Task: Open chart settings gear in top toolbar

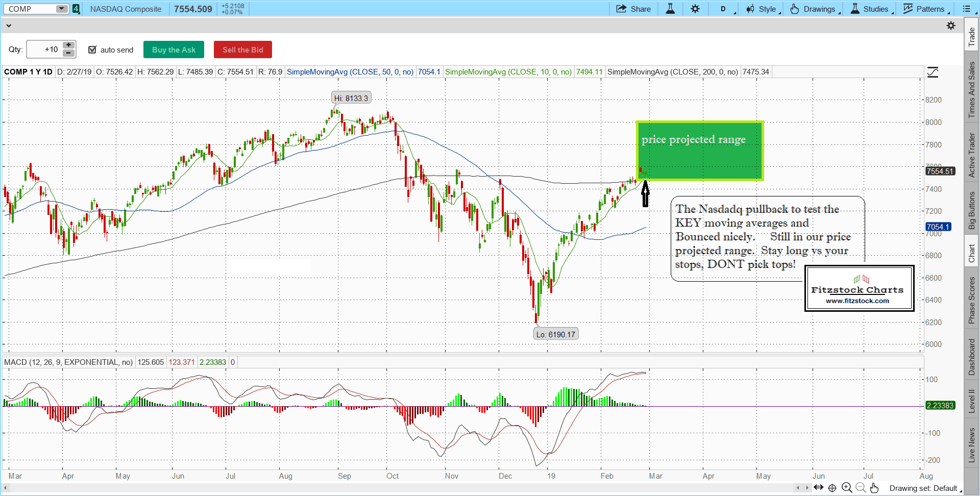Action: click(695, 9)
